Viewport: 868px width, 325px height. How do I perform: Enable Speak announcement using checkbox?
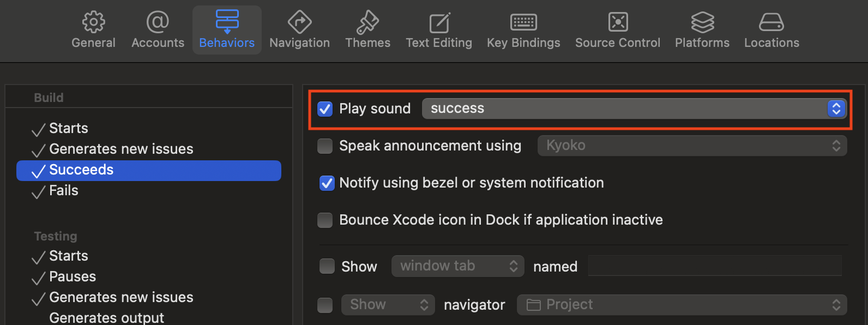325,146
